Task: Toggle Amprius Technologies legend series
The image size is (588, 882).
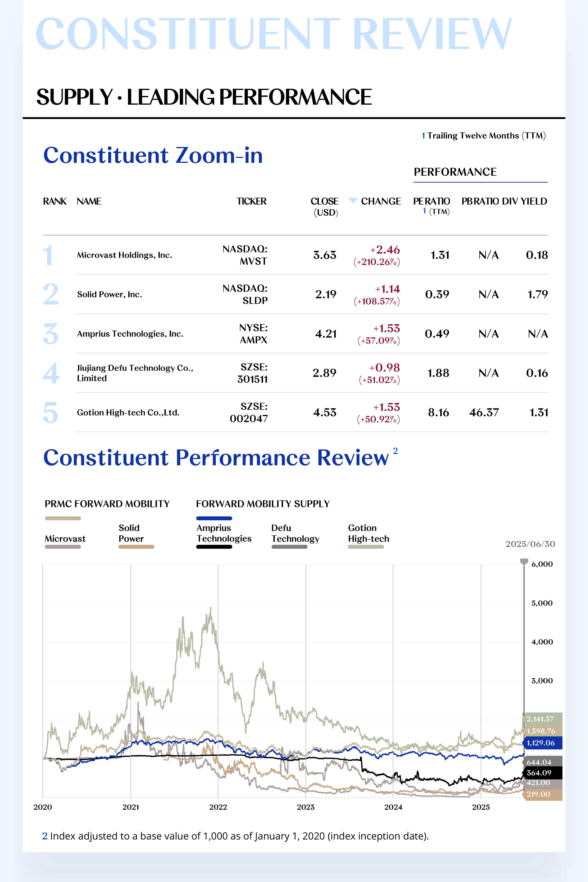Action: click(223, 533)
